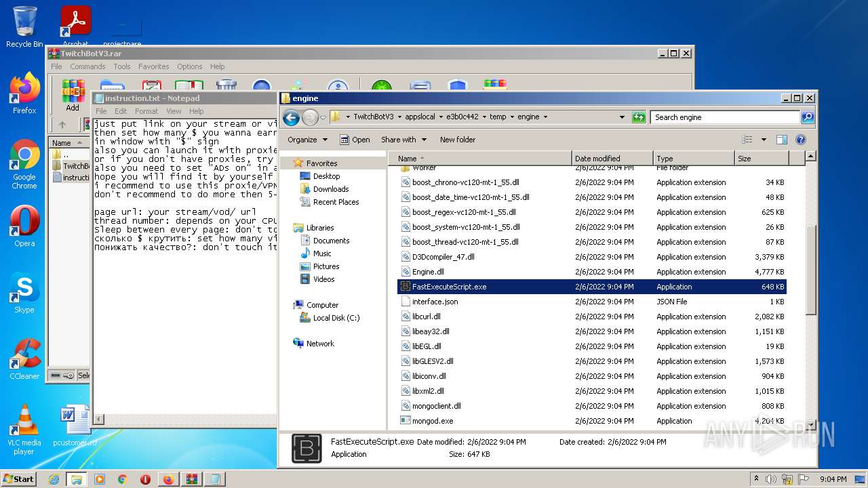Image resolution: width=868 pixels, height=488 pixels.
Task: Click the Search engine input field
Action: point(725,117)
